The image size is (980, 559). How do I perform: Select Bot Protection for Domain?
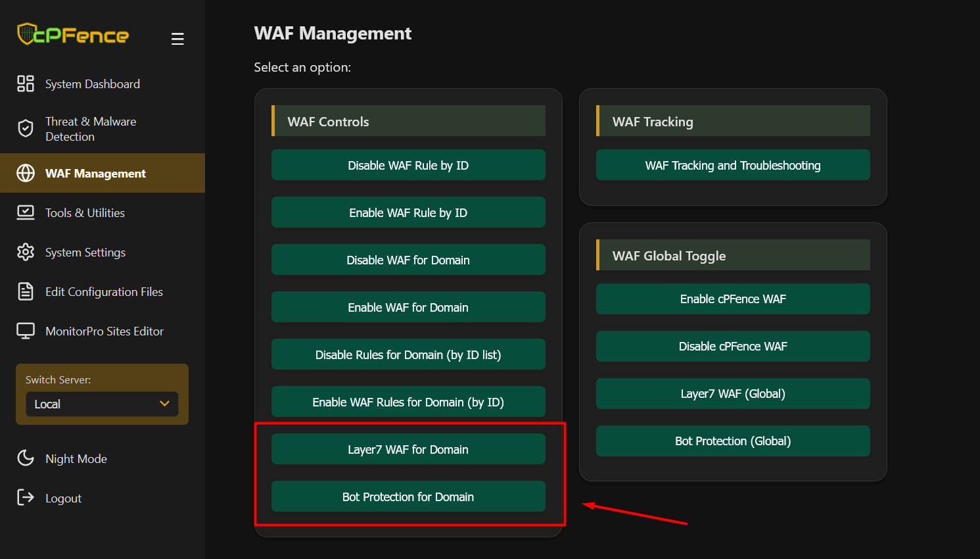coord(408,497)
